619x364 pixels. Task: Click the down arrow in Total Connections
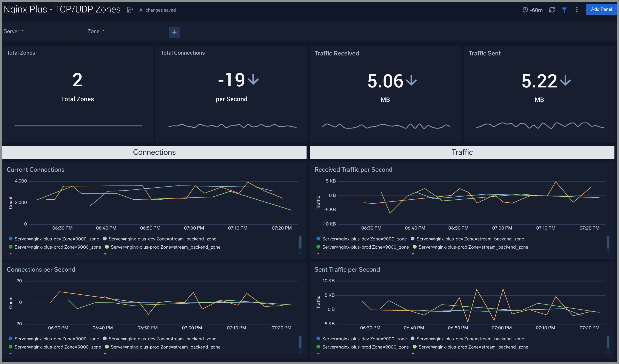[x=253, y=80]
